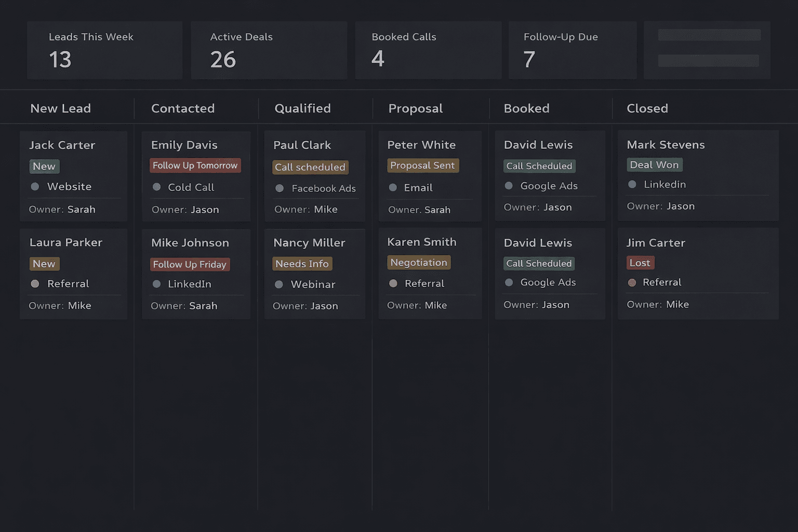Click the Proposal Sent badge on Peter White's card
Screen dimensions: 798x532
point(423,165)
